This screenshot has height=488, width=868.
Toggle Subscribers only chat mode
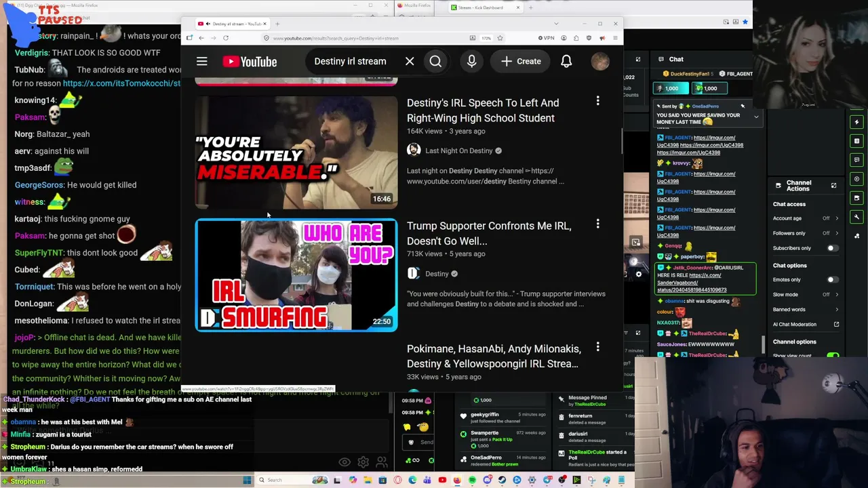tap(832, 248)
